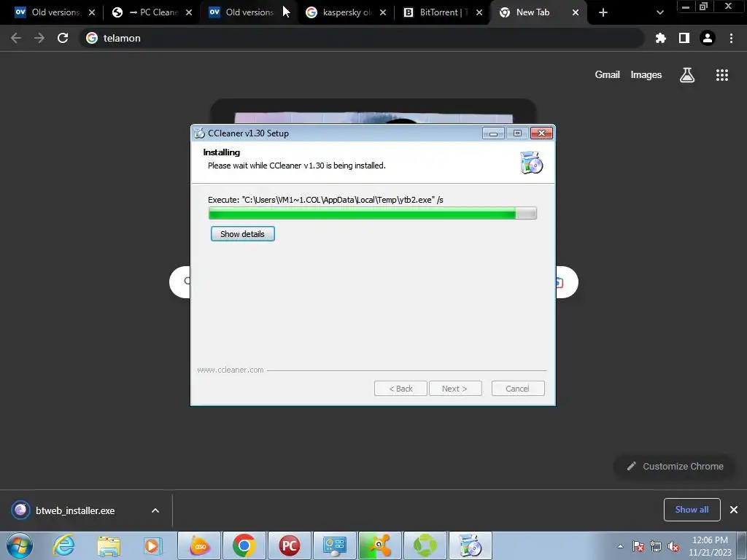Click the Next button in CCleaner Setup
747x560 pixels.
(x=455, y=389)
